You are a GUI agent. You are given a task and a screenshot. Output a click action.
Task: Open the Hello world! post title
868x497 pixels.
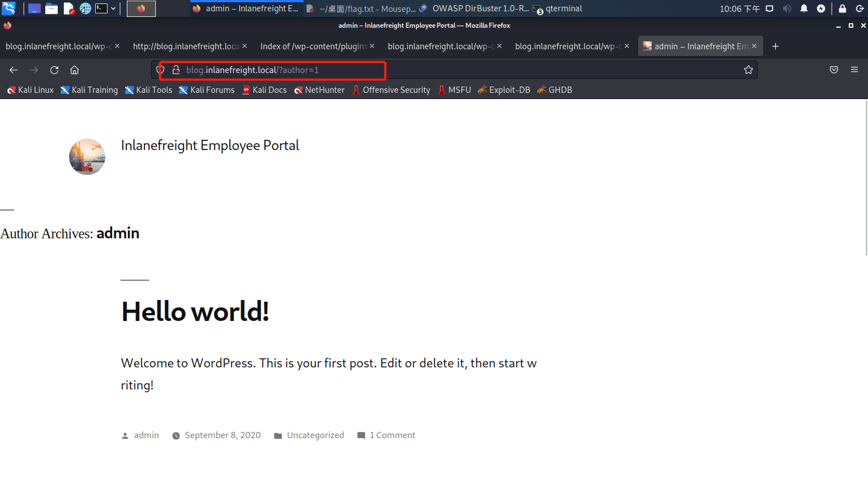pos(195,311)
